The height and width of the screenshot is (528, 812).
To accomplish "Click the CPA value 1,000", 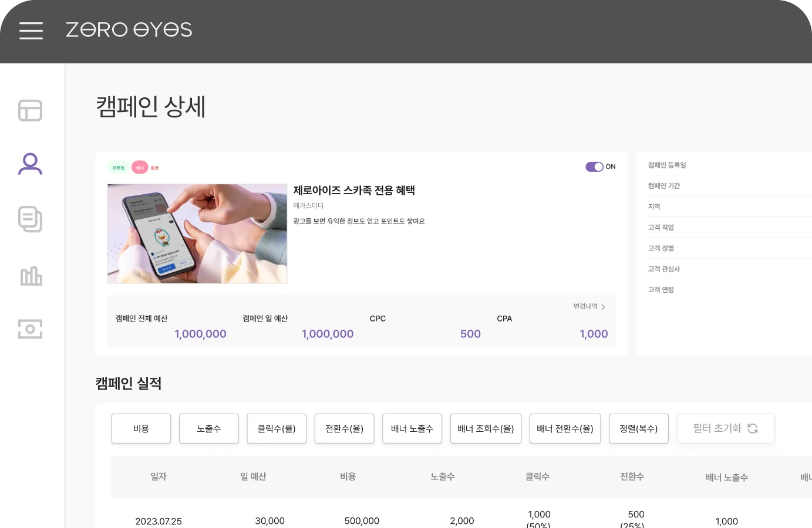I will click(x=594, y=334).
